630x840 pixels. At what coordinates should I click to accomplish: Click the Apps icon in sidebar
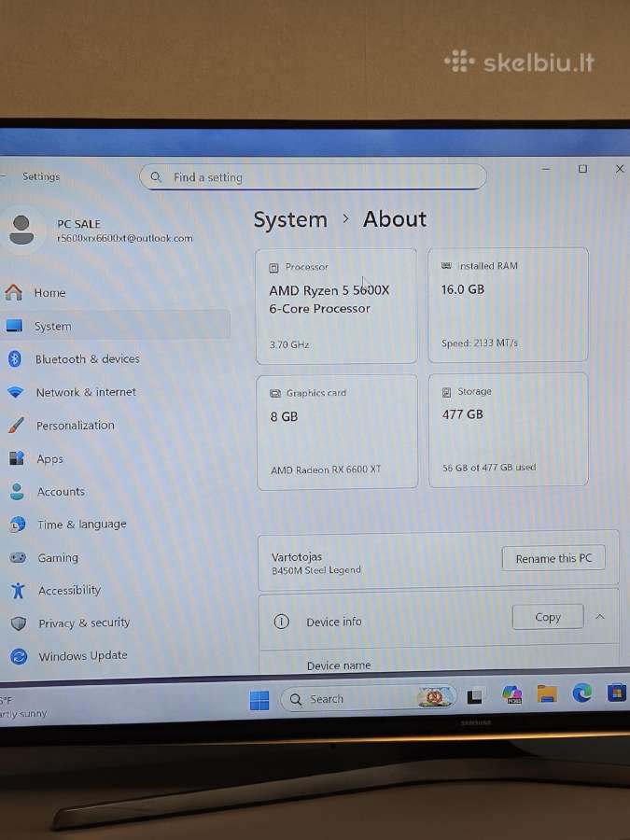[x=17, y=458]
